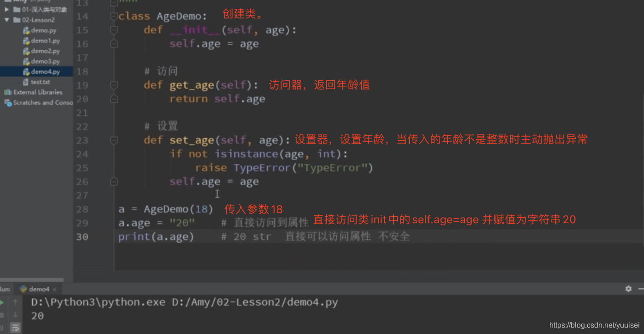Click 'raise TypeError("TypeError")' line
Screen dimensions: 644x334
coord(284,167)
